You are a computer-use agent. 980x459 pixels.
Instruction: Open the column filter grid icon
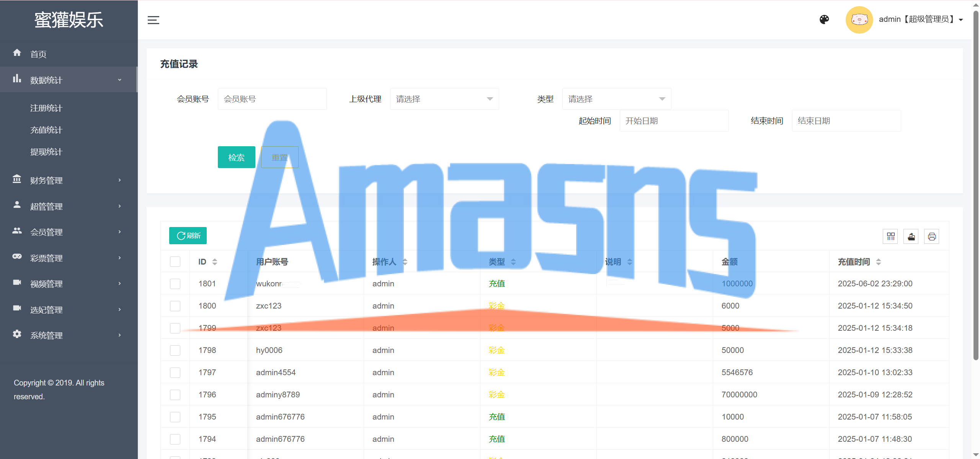click(890, 237)
